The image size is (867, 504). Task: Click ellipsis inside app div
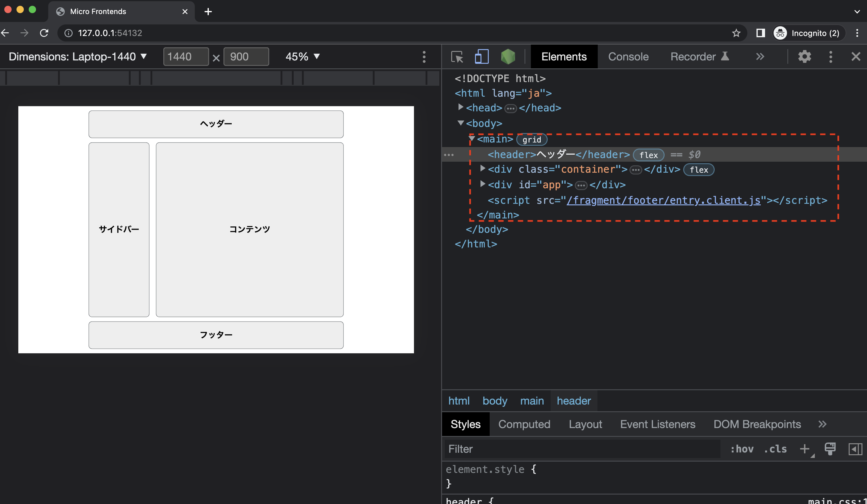pyautogui.click(x=581, y=186)
